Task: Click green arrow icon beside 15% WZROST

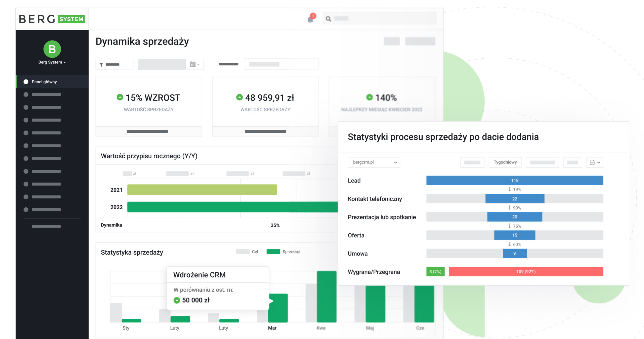Action: click(x=120, y=97)
